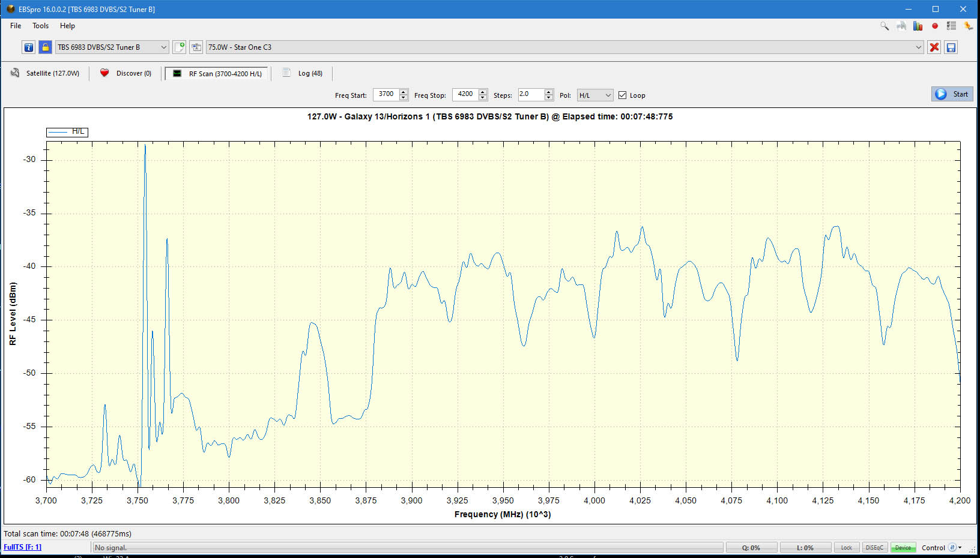Open the checklist options icon

tap(951, 26)
